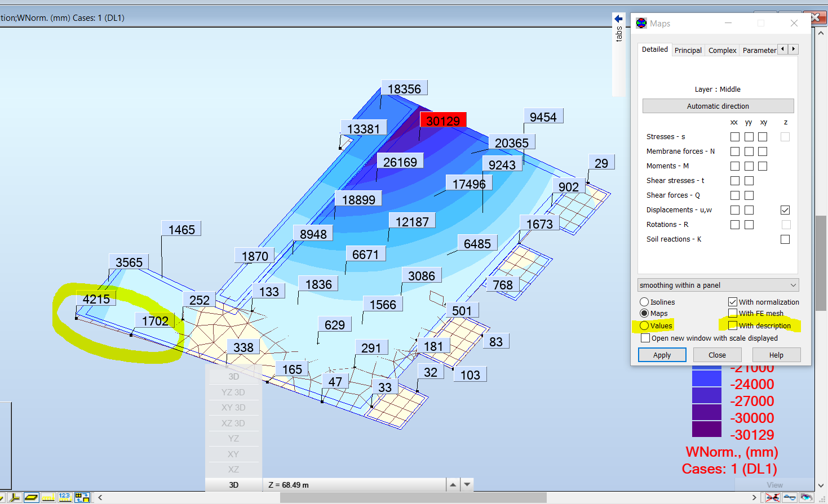
Task: Click the 1702 value label
Action: 155,321
